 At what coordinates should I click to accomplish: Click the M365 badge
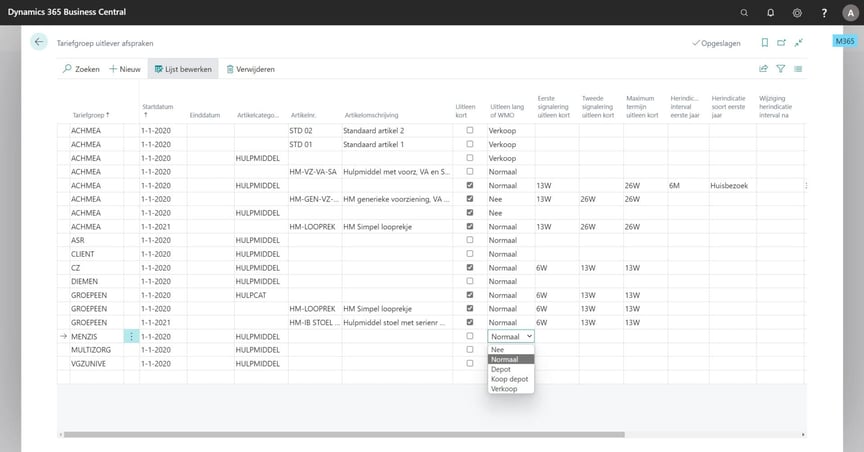845,41
